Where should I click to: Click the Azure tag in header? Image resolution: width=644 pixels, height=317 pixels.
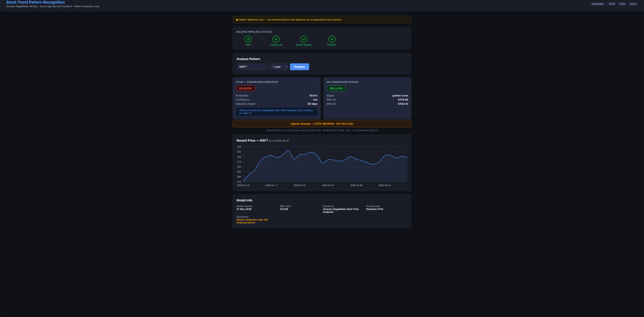(x=633, y=4)
